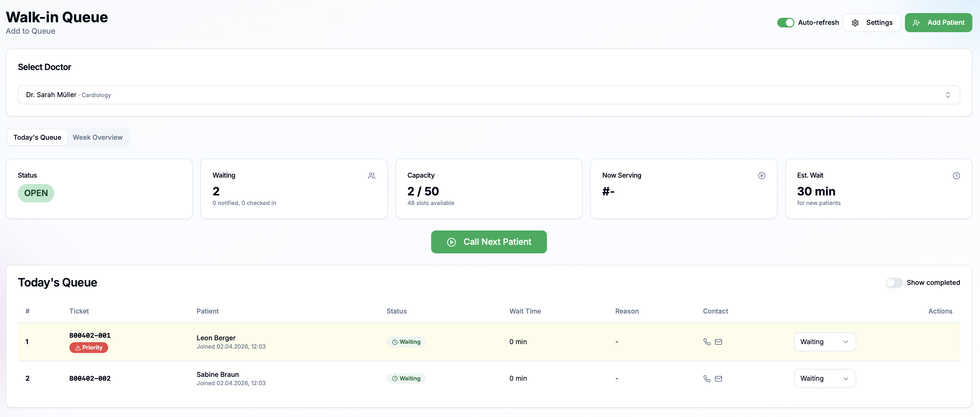Click ticket B00402-002
Image resolution: width=980 pixels, height=417 pixels.
click(x=90, y=378)
